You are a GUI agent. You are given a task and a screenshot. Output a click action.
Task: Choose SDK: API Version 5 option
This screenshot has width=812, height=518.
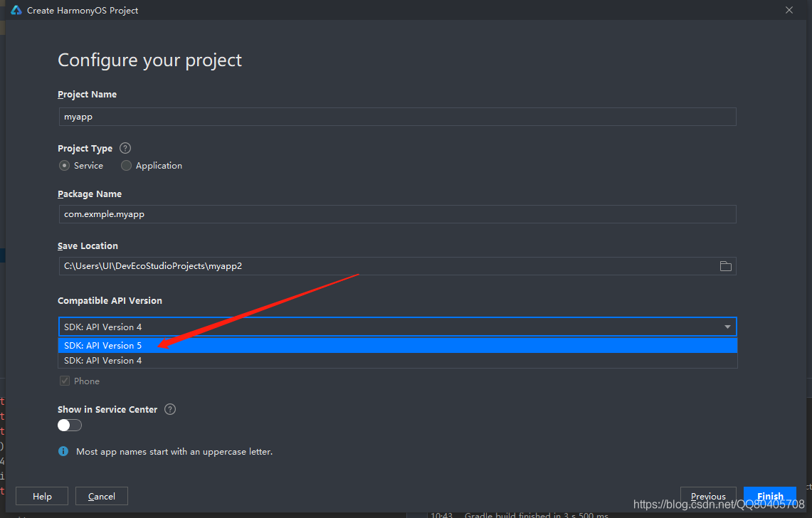tap(398, 346)
